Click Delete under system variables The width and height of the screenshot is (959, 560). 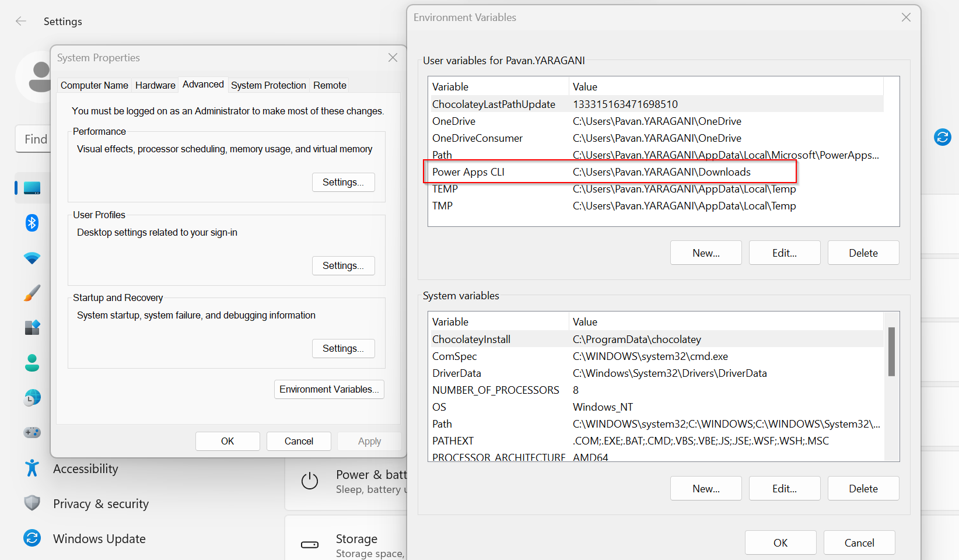pos(863,488)
